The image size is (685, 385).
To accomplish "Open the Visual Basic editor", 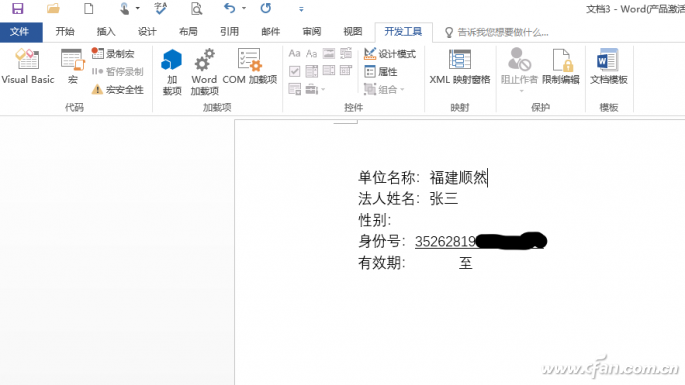I will tap(28, 66).
